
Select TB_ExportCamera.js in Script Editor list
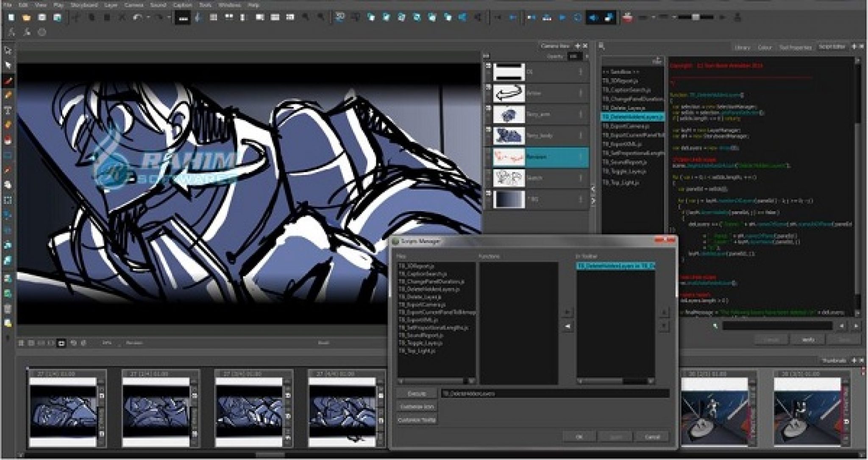pos(626,126)
